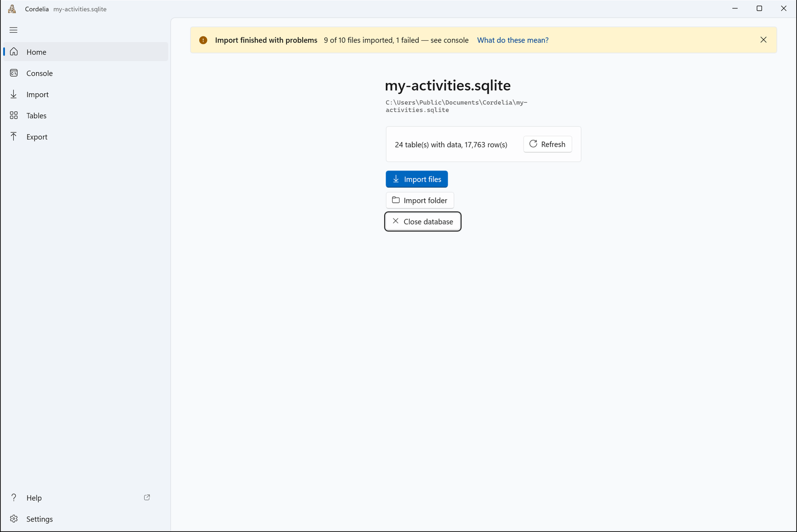This screenshot has width=797, height=532.
Task: Click the Import files button
Action: click(417, 179)
